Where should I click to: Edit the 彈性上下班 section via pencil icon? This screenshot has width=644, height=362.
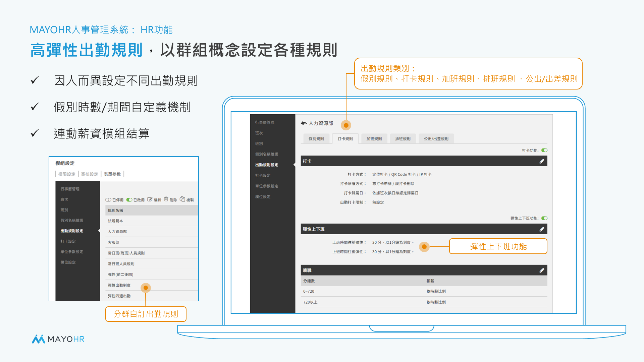(542, 229)
